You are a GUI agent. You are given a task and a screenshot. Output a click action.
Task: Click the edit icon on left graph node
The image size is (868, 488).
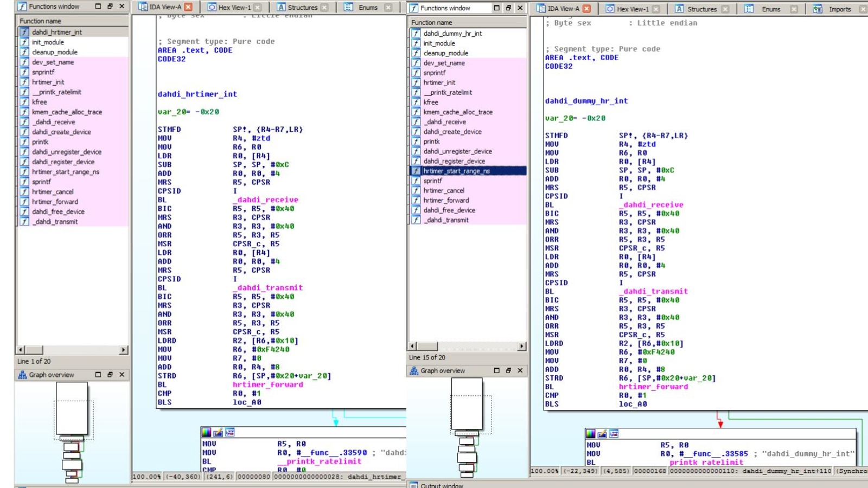[218, 432]
